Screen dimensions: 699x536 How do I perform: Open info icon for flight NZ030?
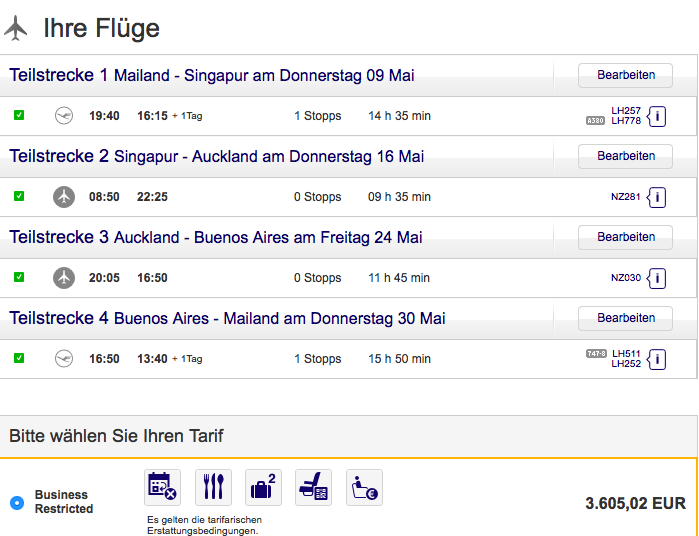(x=657, y=278)
